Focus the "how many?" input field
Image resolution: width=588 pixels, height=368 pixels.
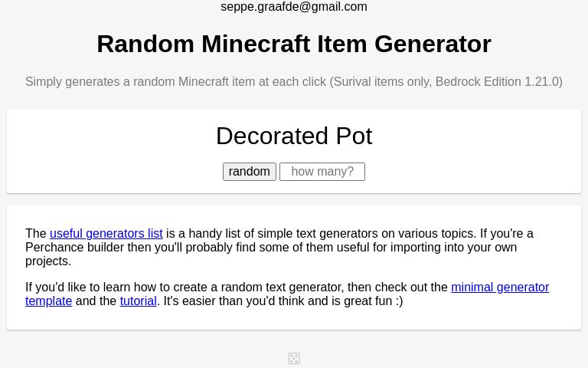[x=322, y=172]
